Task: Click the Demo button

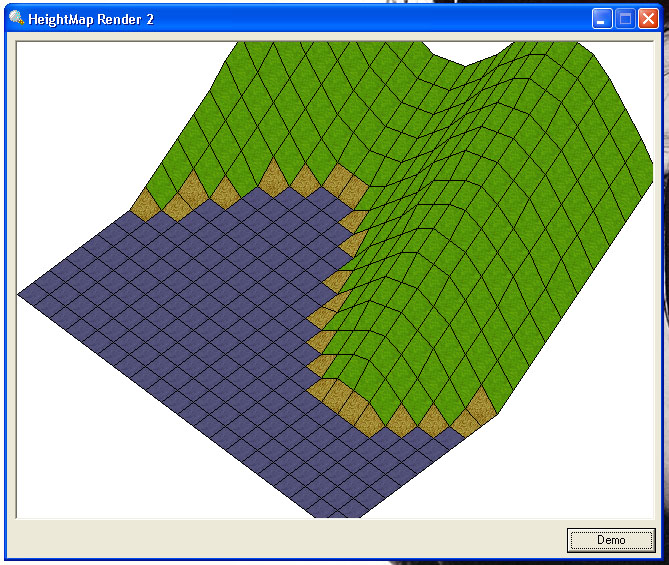Action: coord(611,540)
